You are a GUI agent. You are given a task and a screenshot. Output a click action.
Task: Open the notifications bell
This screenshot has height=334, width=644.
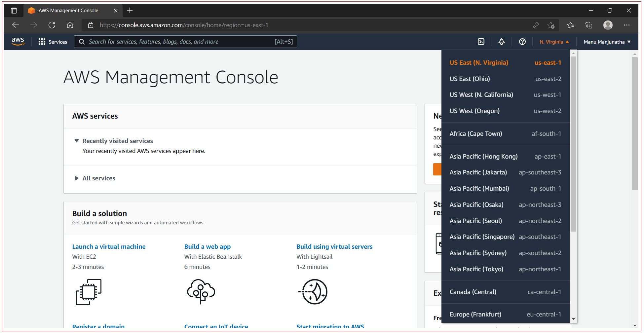(x=502, y=42)
